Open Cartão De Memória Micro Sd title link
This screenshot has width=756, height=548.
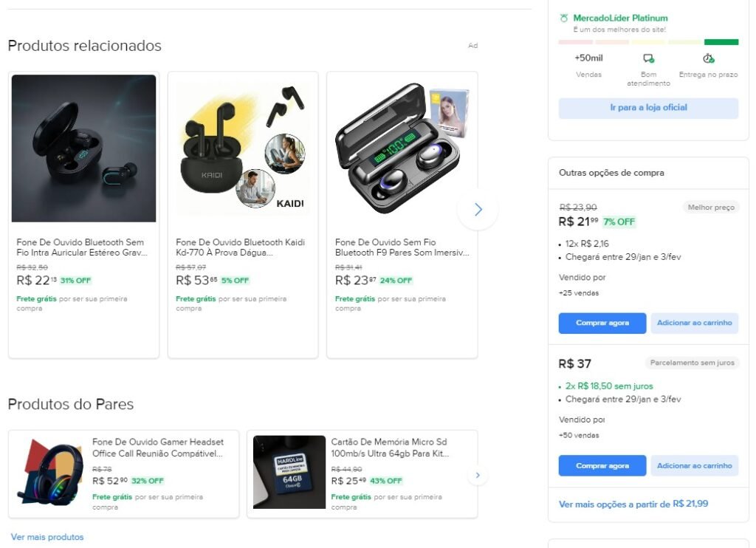[390, 448]
